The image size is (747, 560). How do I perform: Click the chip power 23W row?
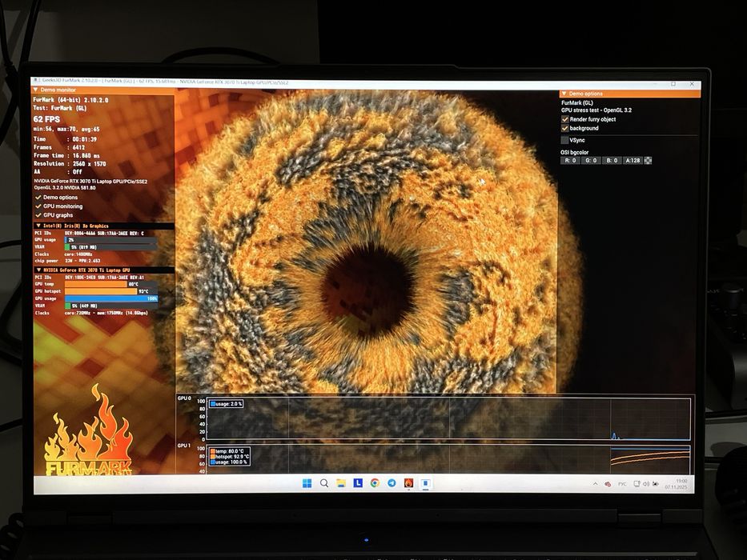coord(67,261)
